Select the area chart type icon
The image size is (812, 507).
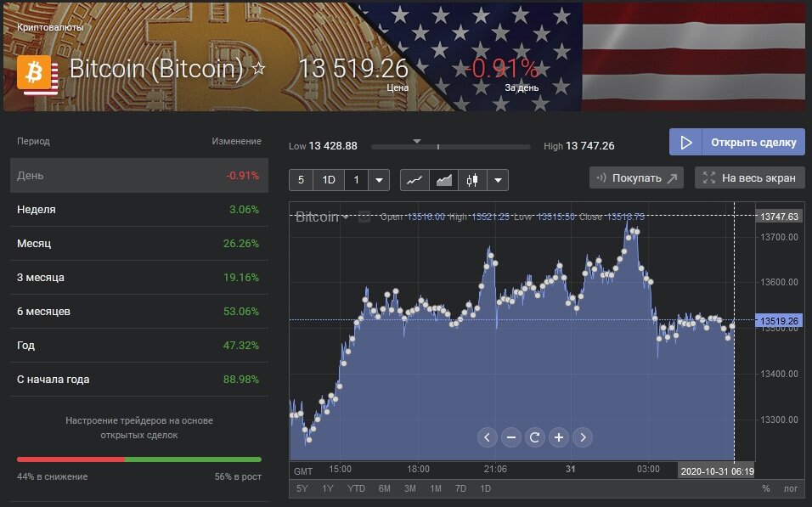pyautogui.click(x=443, y=180)
